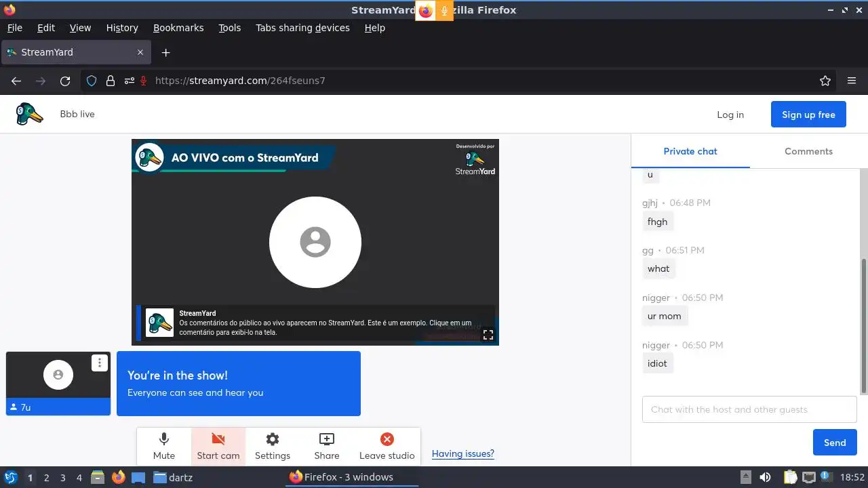The image size is (868, 488).
Task: Expand the hidden tray icons arrow
Action: click(745, 477)
